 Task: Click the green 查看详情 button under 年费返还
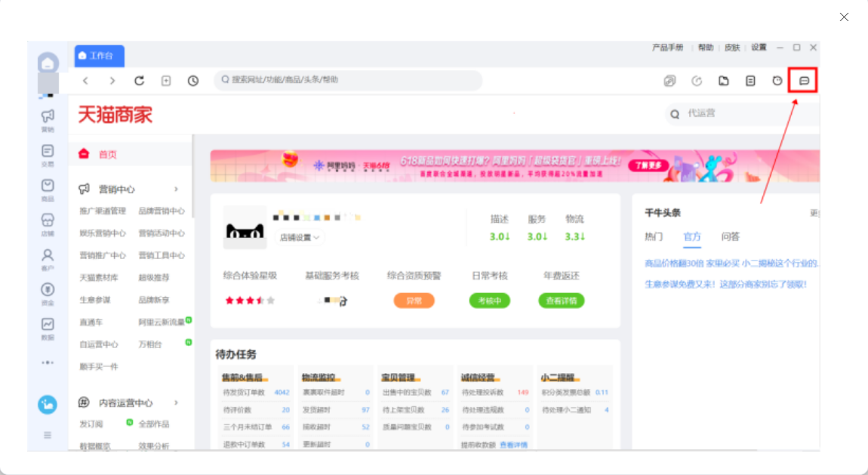pos(562,301)
